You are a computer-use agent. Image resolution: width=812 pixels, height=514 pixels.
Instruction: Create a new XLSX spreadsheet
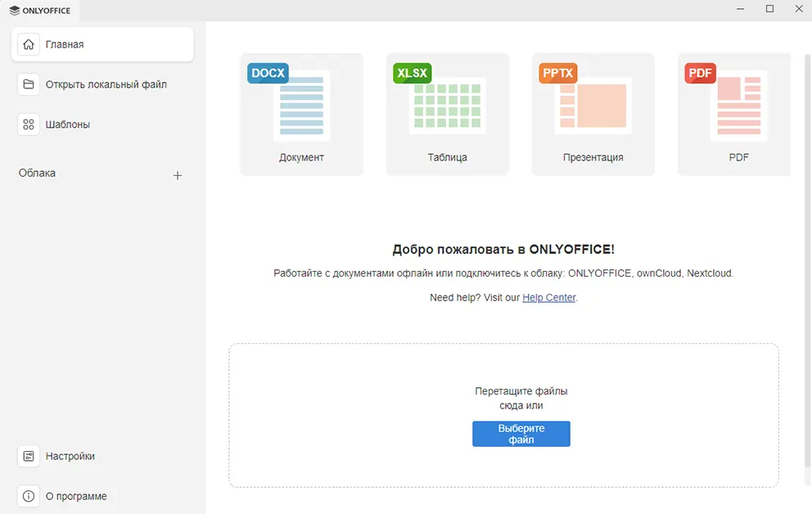click(447, 114)
